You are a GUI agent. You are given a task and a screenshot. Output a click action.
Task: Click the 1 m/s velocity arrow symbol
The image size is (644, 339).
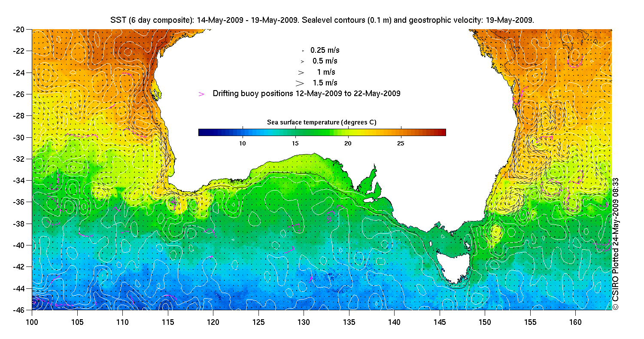[301, 72]
